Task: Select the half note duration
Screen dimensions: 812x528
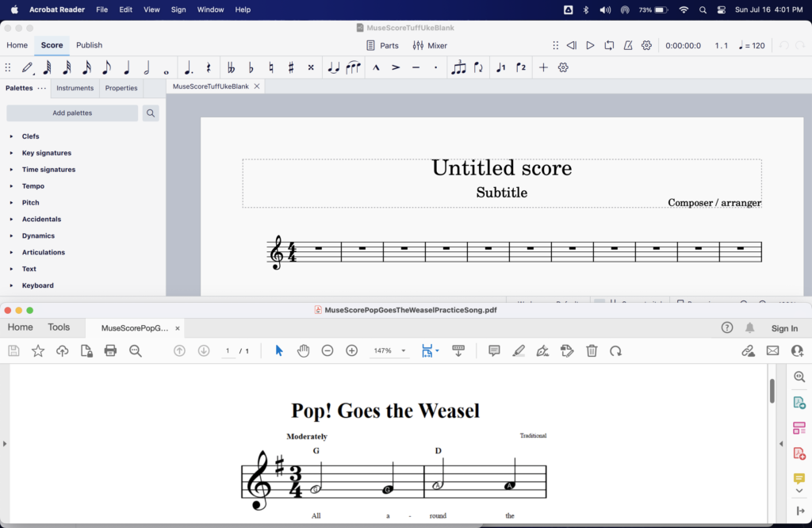Action: (147, 68)
